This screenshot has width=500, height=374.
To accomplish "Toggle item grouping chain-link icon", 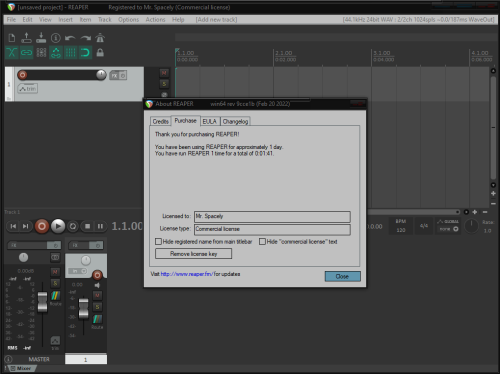I will pos(26,53).
